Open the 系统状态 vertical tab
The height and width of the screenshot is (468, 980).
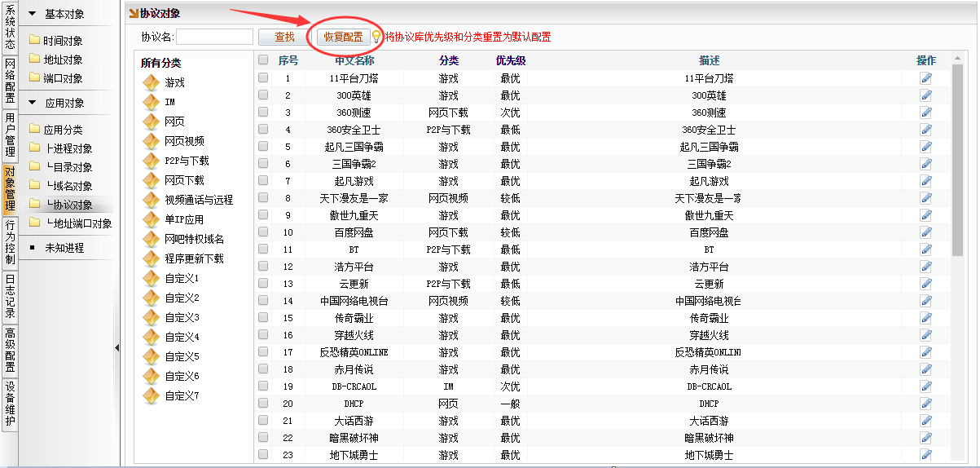click(10, 27)
